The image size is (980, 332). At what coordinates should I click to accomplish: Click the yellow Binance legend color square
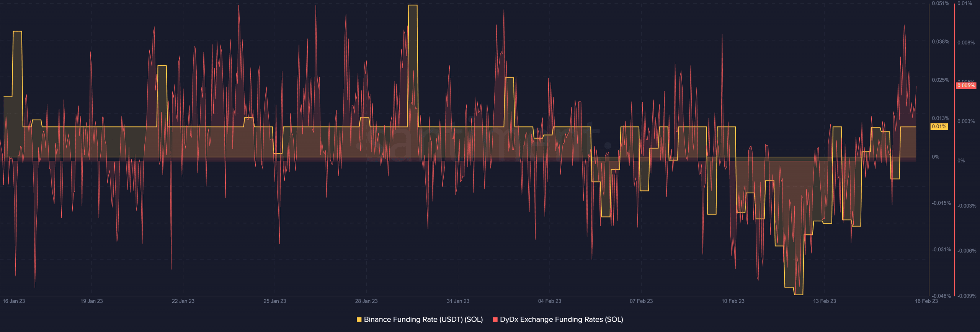click(359, 319)
